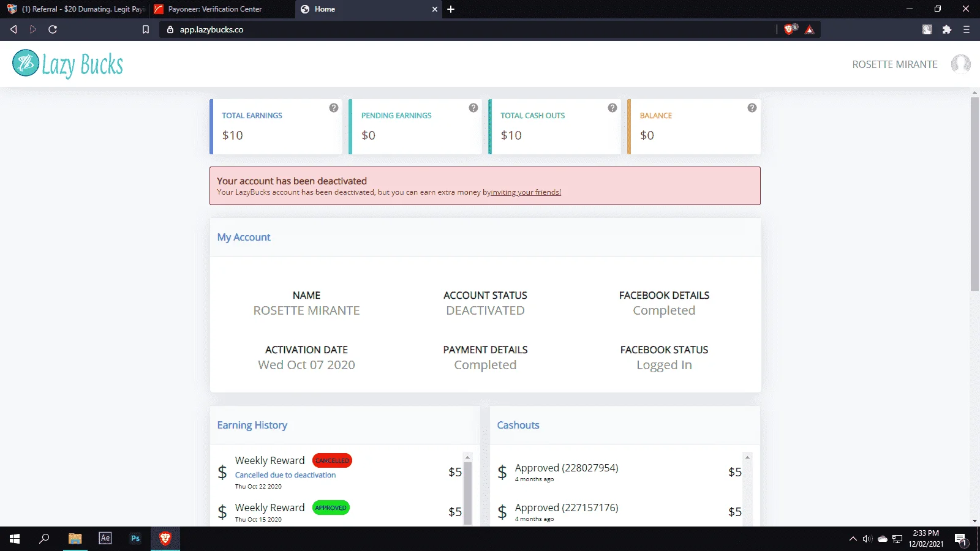Reload the page using the refresh icon
Image resolution: width=980 pixels, height=551 pixels.
point(53,29)
